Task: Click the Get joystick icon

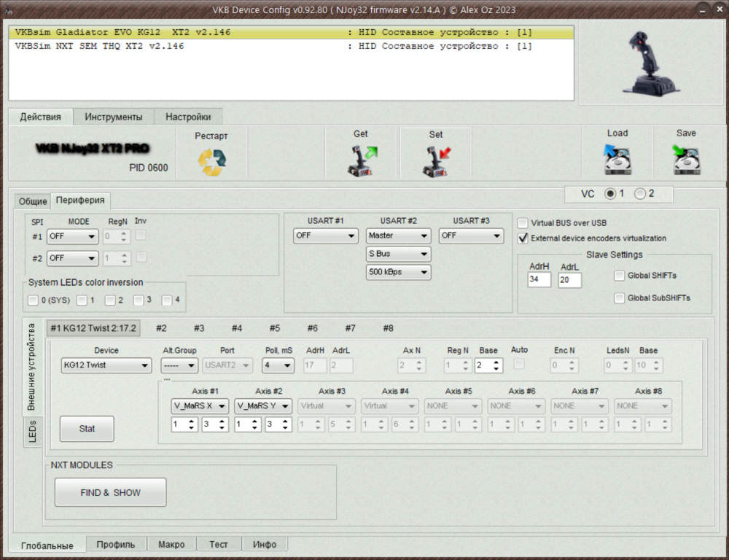Action: tap(362, 160)
